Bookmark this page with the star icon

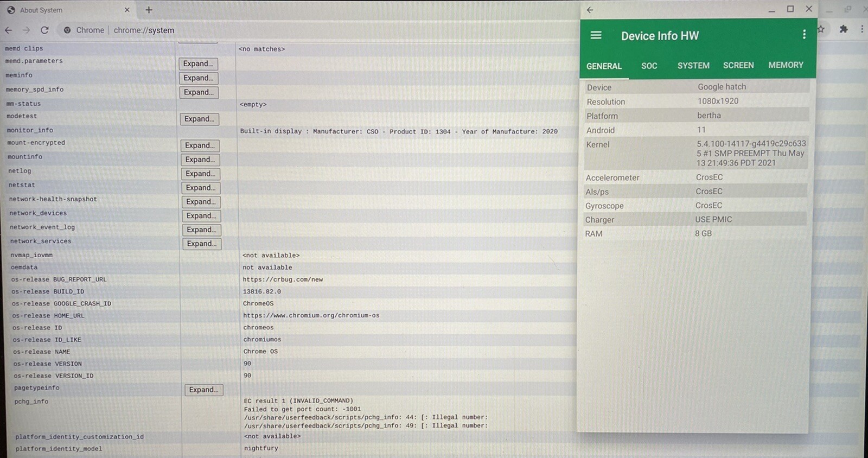coord(821,29)
